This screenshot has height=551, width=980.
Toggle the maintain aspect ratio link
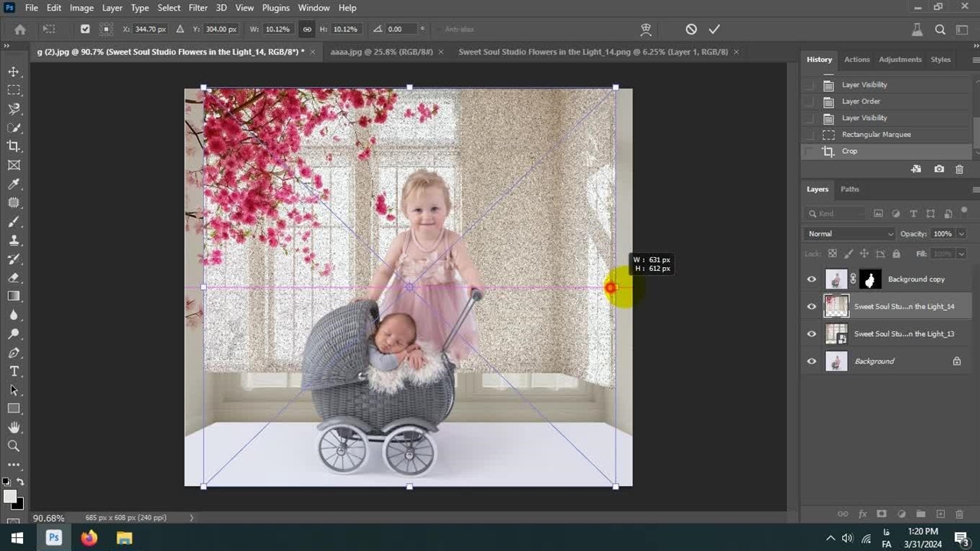[307, 29]
